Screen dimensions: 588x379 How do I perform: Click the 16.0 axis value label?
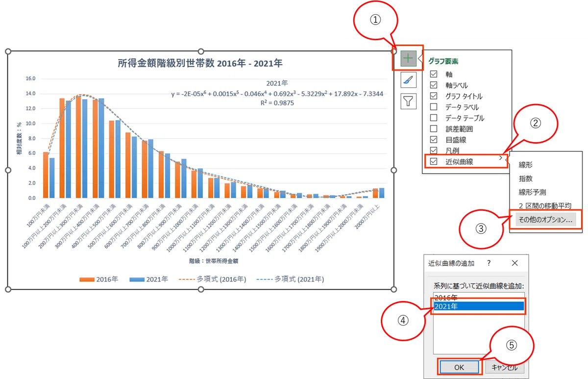tap(30, 78)
